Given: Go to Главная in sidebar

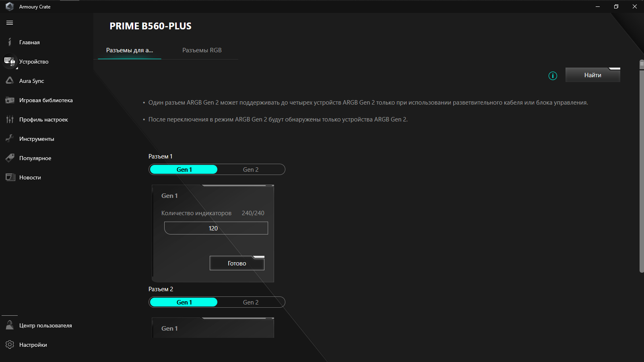Looking at the screenshot, I should click(29, 42).
